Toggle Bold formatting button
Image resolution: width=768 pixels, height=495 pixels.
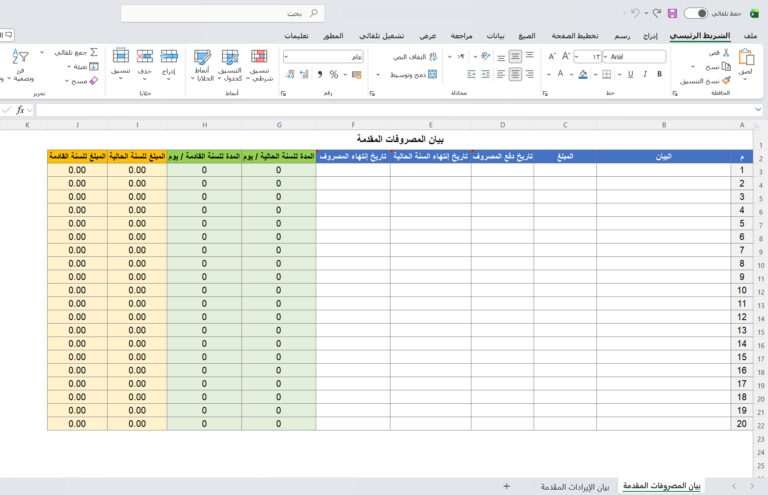click(x=659, y=74)
